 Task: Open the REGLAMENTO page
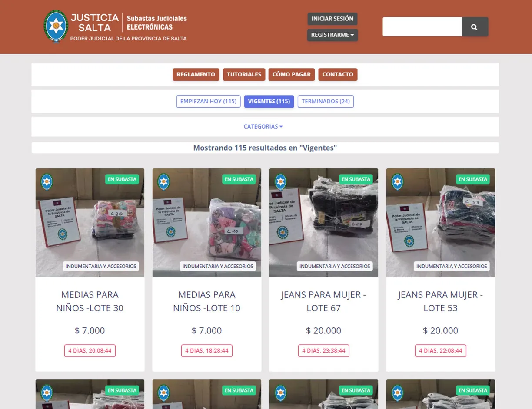[196, 74]
